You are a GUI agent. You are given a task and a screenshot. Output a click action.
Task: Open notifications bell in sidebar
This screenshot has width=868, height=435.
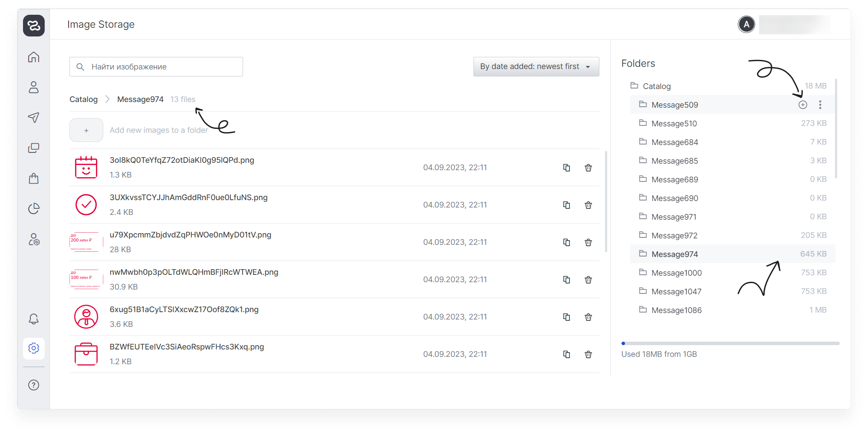pyautogui.click(x=34, y=319)
